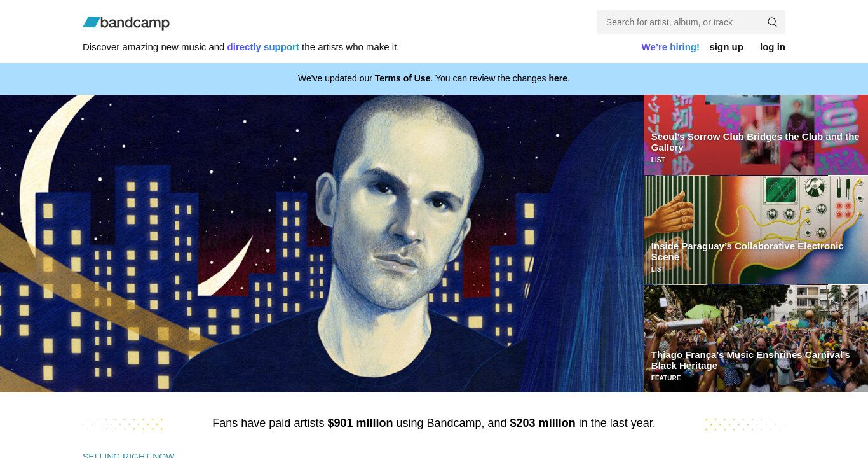Viewport: 868px width, 458px height.
Task: Select the $901 million stat text
Action: [x=360, y=423]
